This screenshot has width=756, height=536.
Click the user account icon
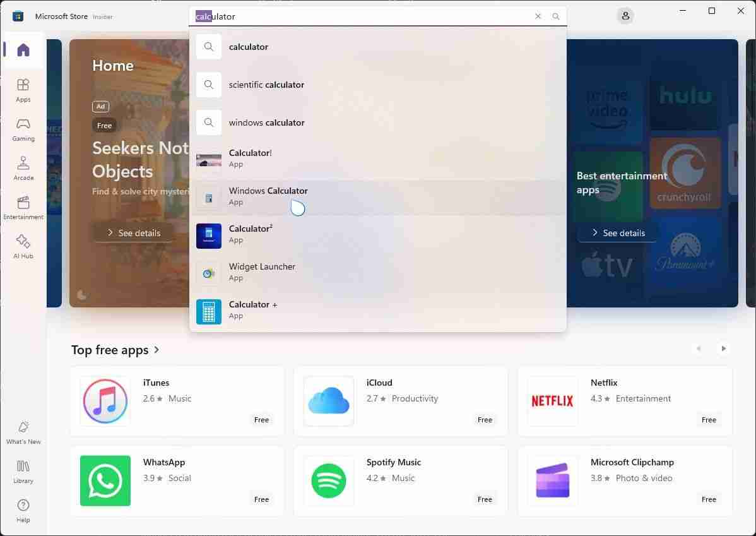coord(625,16)
